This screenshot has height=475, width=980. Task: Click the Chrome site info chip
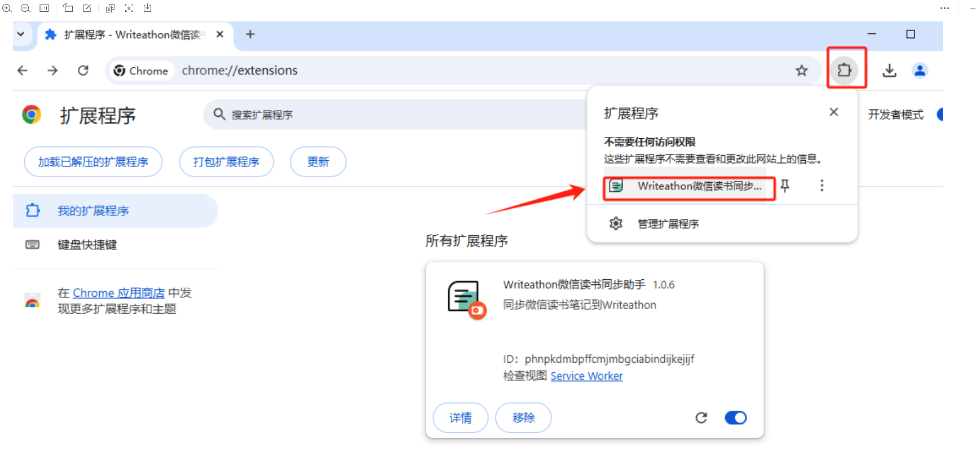[x=141, y=71]
